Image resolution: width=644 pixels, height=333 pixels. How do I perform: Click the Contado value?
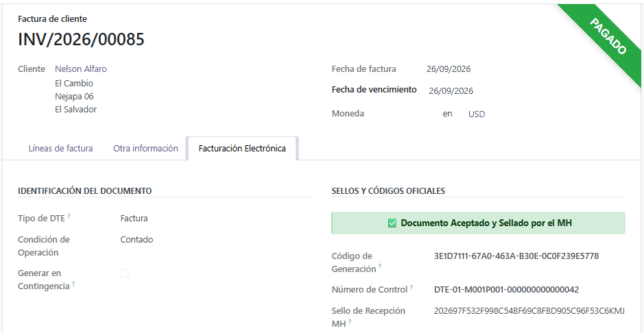click(136, 240)
